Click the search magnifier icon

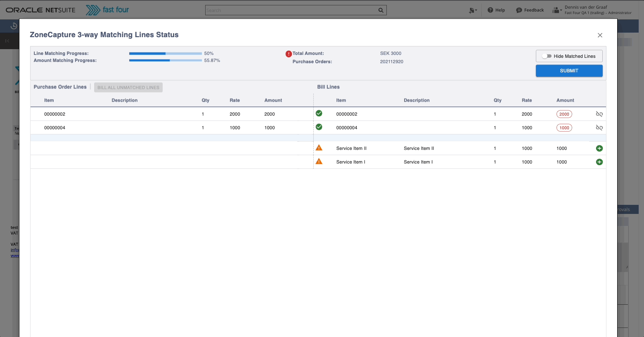click(x=381, y=10)
